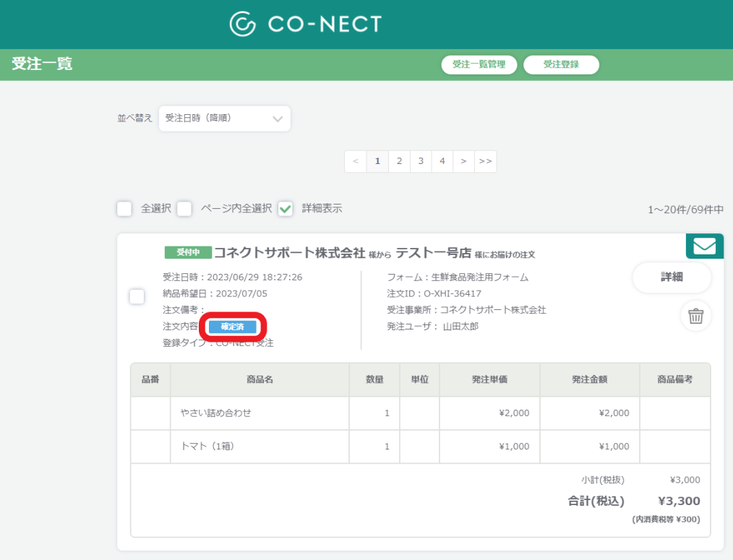Tick the ページ内全選択 checkbox
This screenshot has width=733, height=560.
point(184,209)
